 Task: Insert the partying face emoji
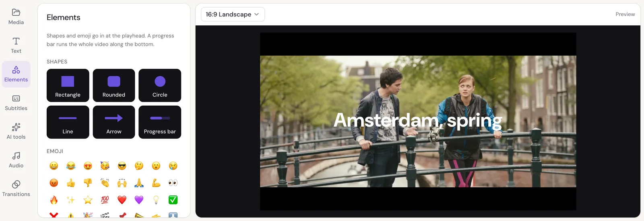(x=105, y=166)
